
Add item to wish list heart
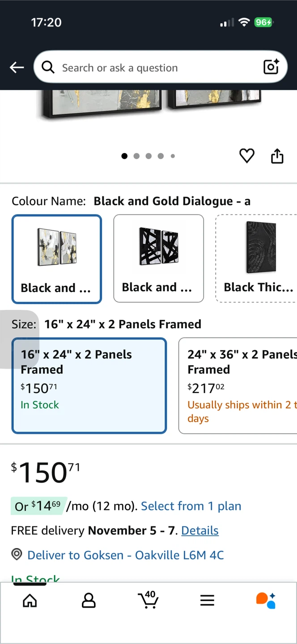tap(246, 156)
